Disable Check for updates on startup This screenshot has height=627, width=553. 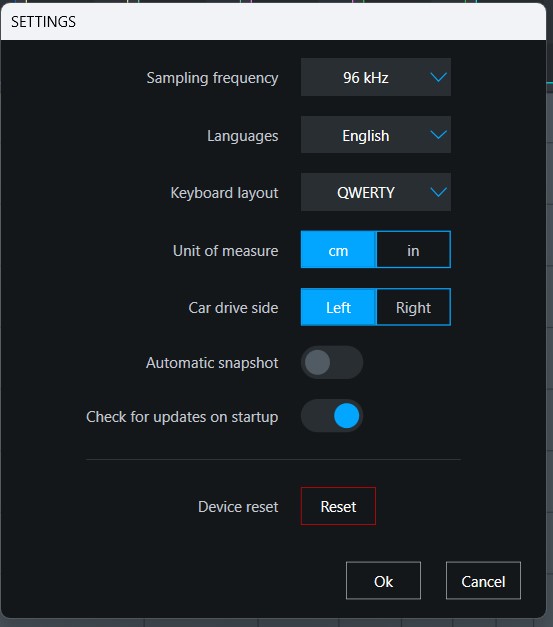coord(332,416)
